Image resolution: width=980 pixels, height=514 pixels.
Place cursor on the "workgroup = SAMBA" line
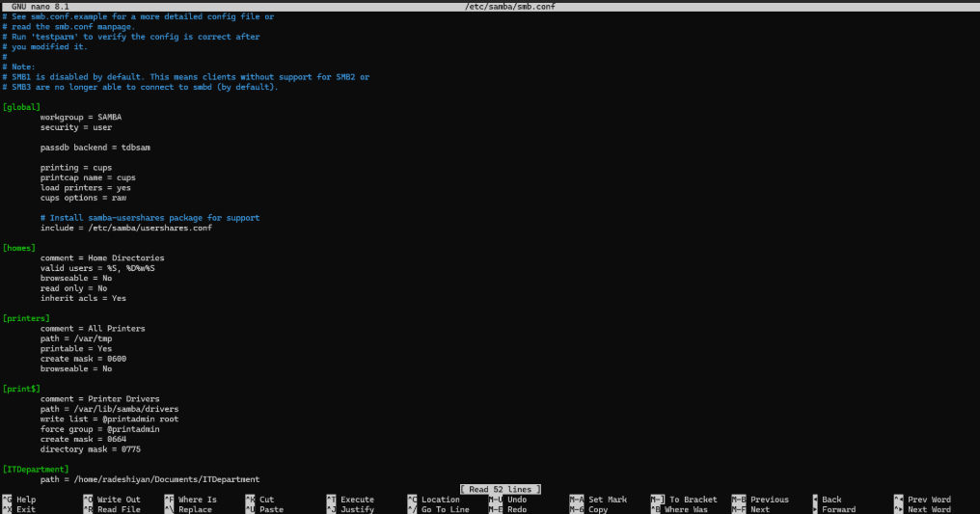point(81,117)
